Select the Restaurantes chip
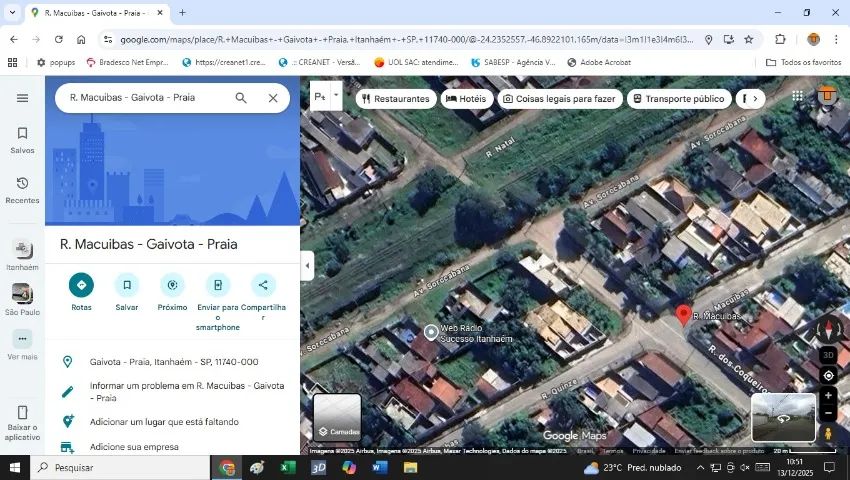The height and width of the screenshot is (480, 850). click(396, 99)
